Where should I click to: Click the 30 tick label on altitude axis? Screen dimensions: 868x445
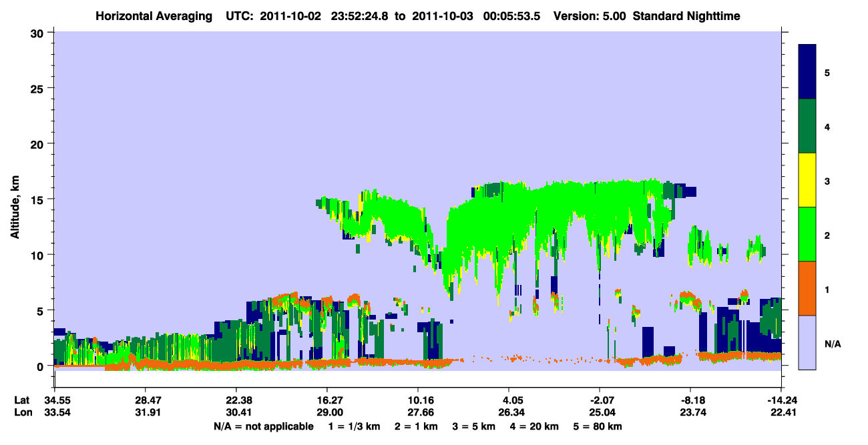tap(38, 33)
